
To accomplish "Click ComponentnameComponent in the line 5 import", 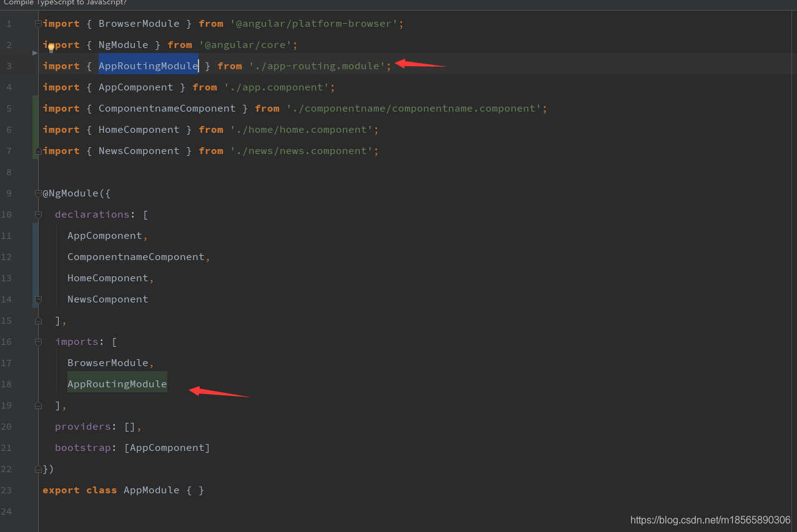I will click(167, 109).
